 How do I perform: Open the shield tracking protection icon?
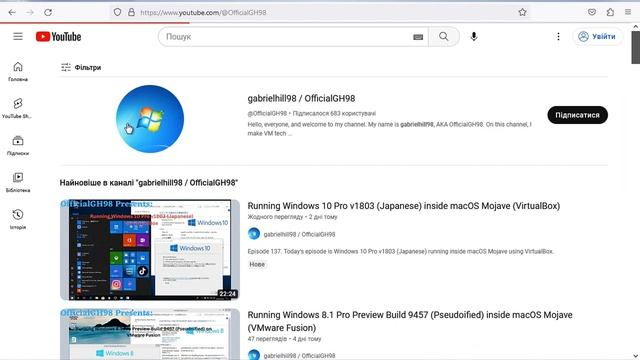(x=118, y=12)
